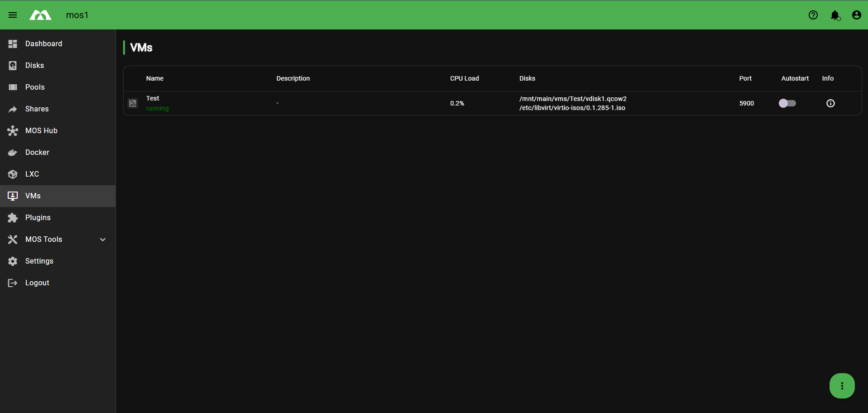This screenshot has height=413, width=868.
Task: Click Logout in the sidebar
Action: 37,283
